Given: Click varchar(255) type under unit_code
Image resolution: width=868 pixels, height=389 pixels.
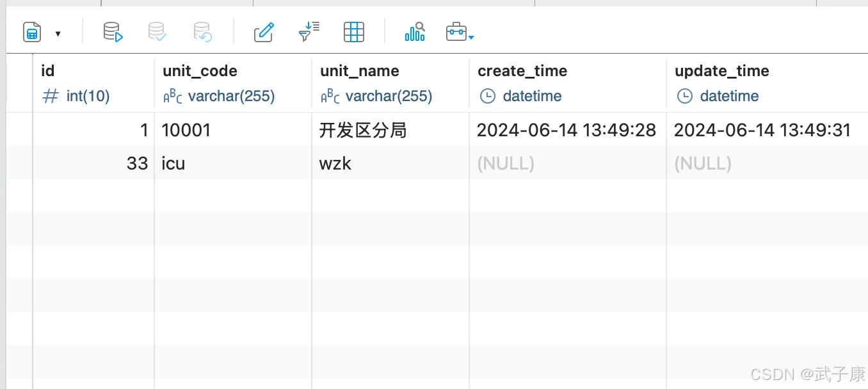Looking at the screenshot, I should [219, 97].
